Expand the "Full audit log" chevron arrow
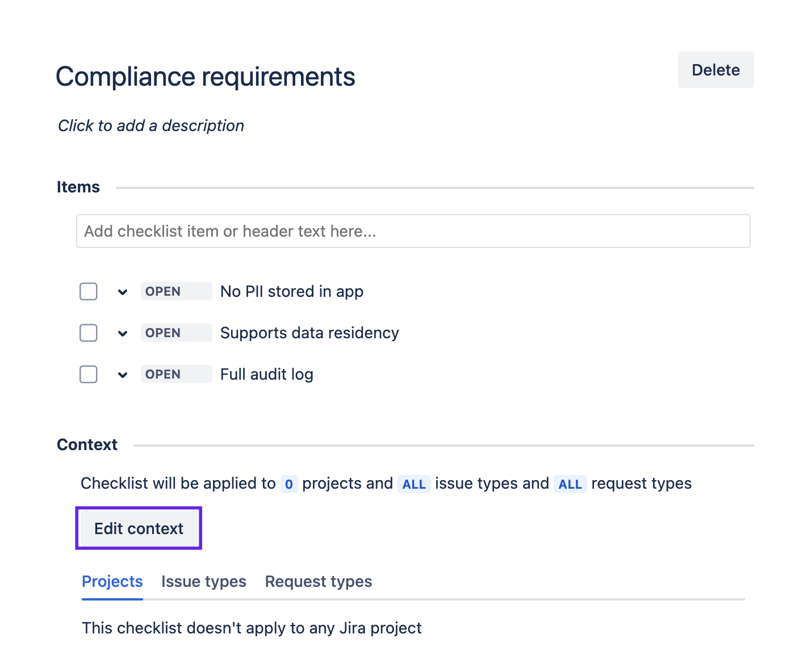 [123, 375]
